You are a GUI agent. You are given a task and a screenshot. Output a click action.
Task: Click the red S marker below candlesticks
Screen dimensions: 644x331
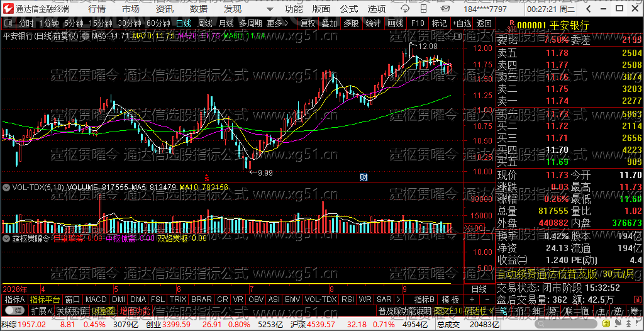click(207, 179)
